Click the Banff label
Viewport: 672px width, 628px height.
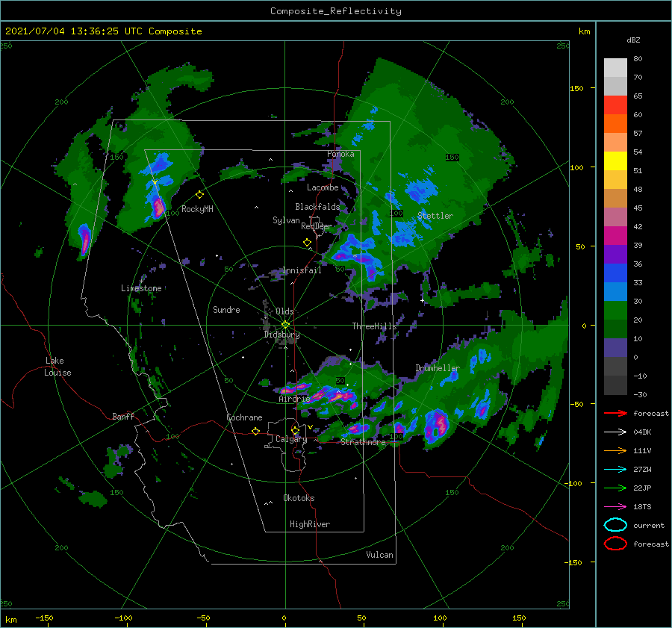coord(123,416)
